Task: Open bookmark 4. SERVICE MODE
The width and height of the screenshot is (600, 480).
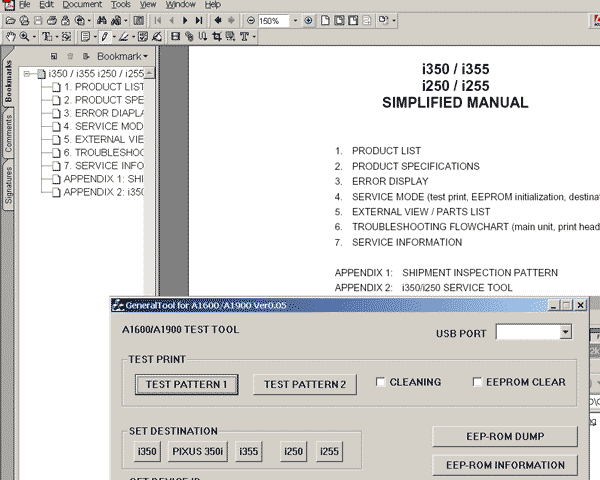Action: point(103,126)
